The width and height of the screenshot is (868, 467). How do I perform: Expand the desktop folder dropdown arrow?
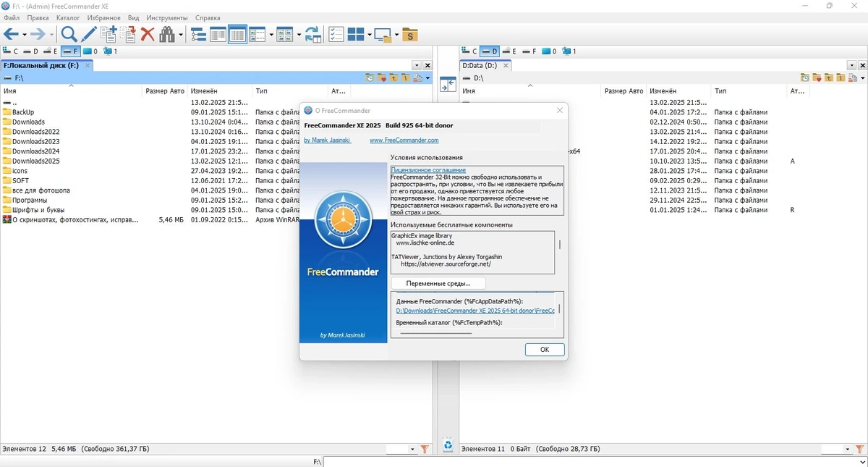pyautogui.click(x=396, y=35)
